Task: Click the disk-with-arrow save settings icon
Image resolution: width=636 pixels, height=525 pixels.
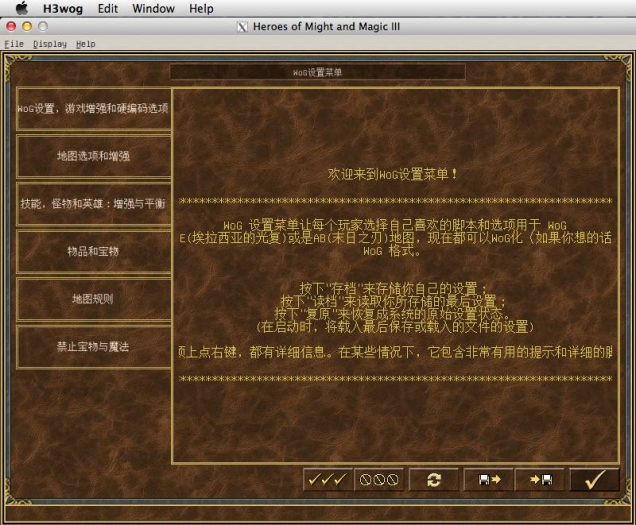Action: click(x=489, y=480)
